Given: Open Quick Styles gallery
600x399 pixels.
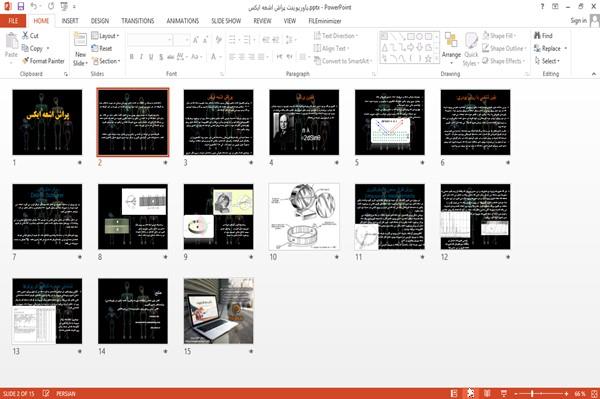Looking at the screenshot, I should (471, 50).
